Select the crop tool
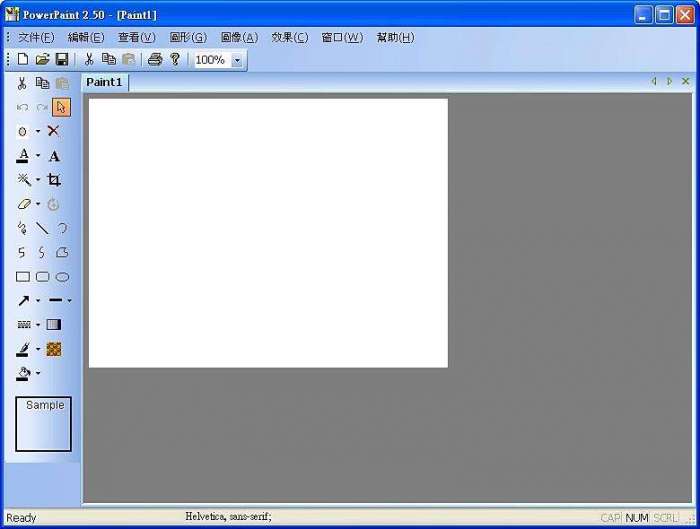The image size is (700, 529). click(54, 179)
